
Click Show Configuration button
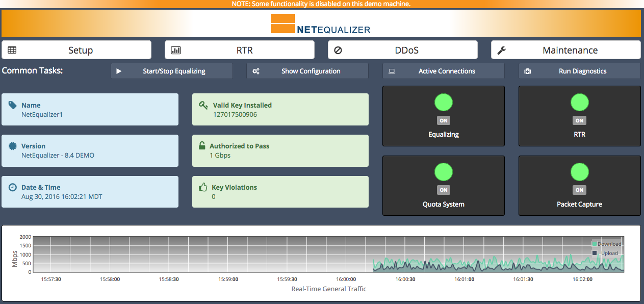coord(307,71)
